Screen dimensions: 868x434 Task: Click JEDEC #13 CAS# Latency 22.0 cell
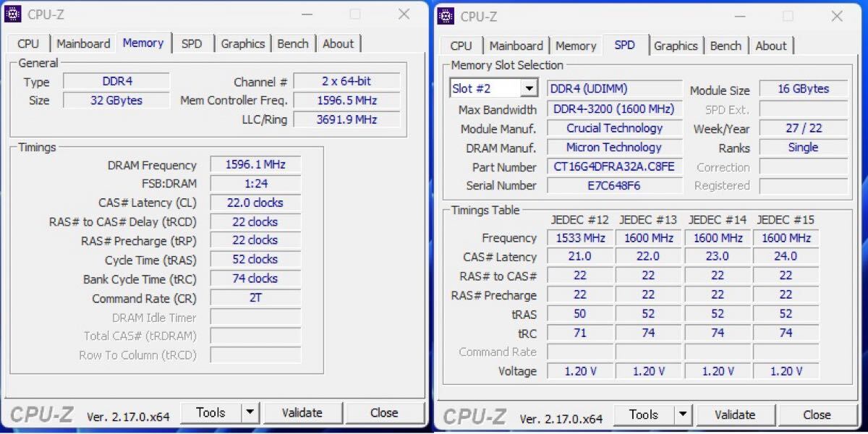coord(648,256)
